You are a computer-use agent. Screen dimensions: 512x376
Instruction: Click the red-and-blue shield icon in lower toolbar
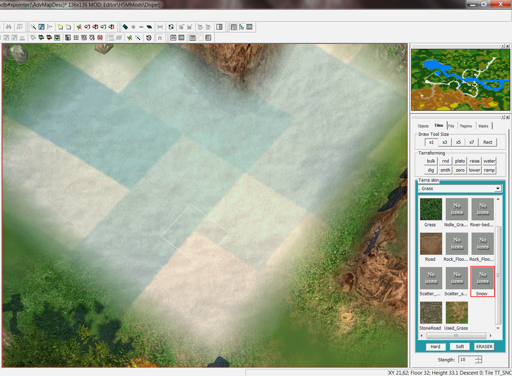click(149, 38)
